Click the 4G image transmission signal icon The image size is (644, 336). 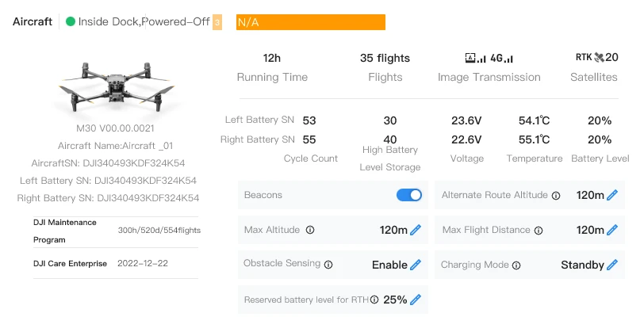coord(489,58)
